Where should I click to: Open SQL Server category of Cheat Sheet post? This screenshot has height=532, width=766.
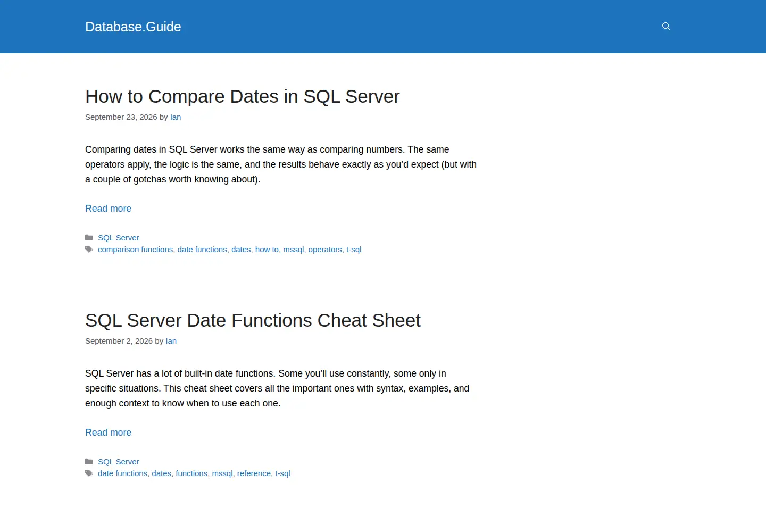pyautogui.click(x=118, y=462)
